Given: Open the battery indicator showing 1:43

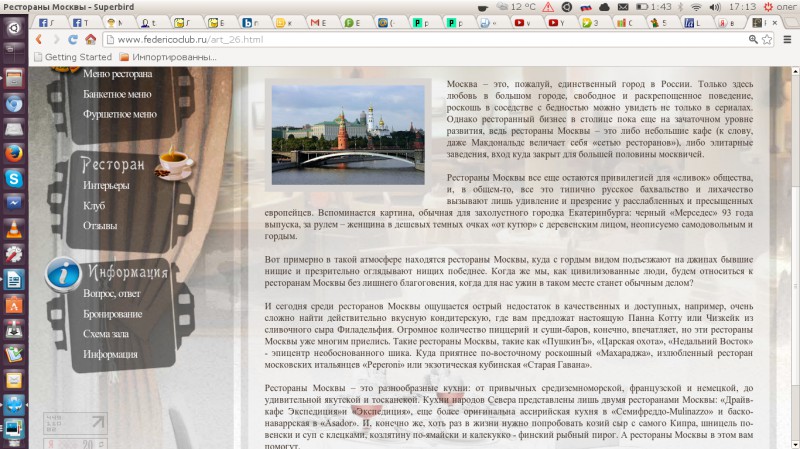Looking at the screenshot, I should coord(654,7).
